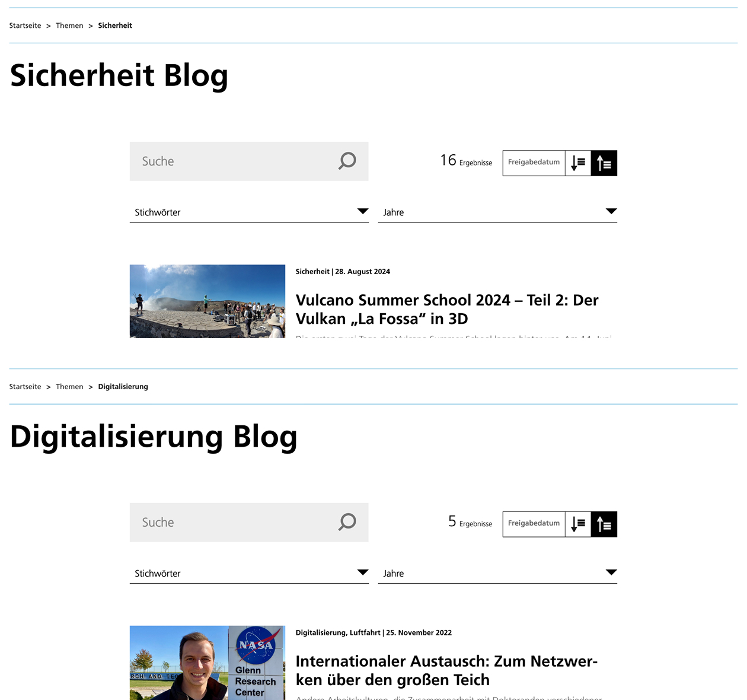The height and width of the screenshot is (700, 747).
Task: Expand Jahre dropdown in Sicherheit Blog
Action: click(x=497, y=212)
